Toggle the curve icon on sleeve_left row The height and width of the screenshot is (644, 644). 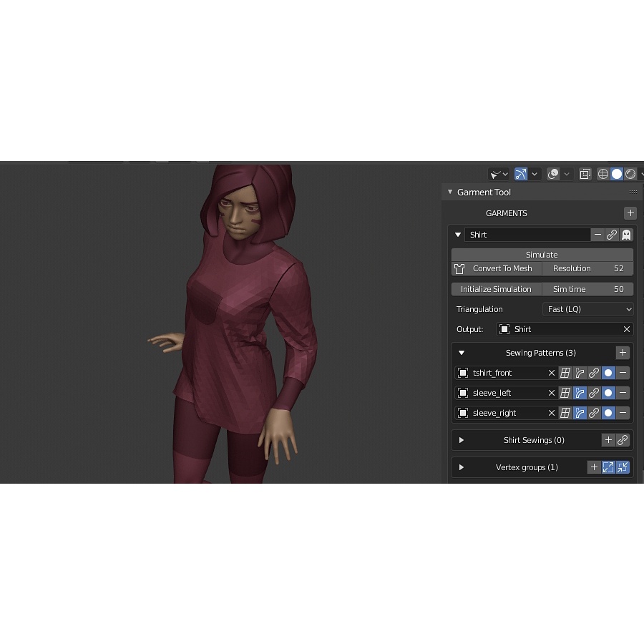pos(580,393)
